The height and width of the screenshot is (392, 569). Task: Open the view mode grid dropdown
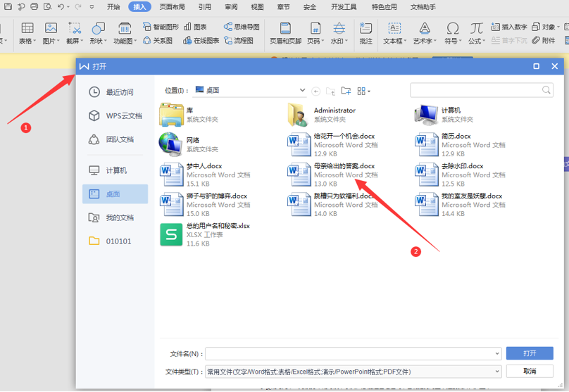click(x=363, y=91)
